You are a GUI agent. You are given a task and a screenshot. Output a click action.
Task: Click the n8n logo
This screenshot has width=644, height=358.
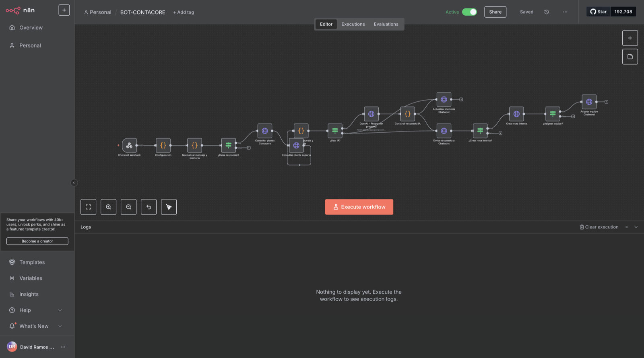click(x=20, y=10)
